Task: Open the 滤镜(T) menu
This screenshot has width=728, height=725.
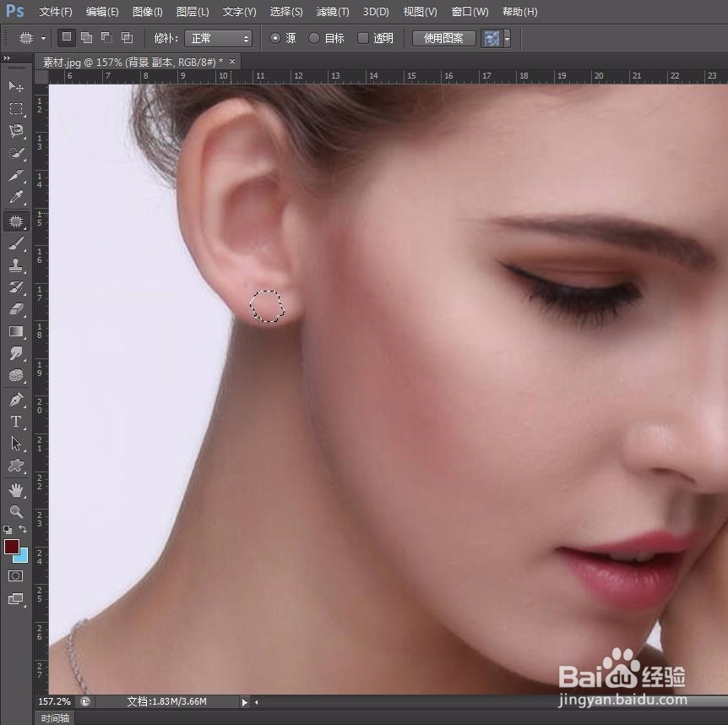Action: coord(333,12)
